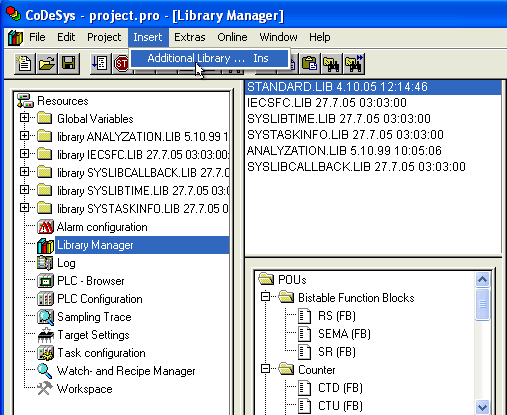507x415 pixels.
Task: Click the RS (FB) document icon
Action: click(x=304, y=316)
